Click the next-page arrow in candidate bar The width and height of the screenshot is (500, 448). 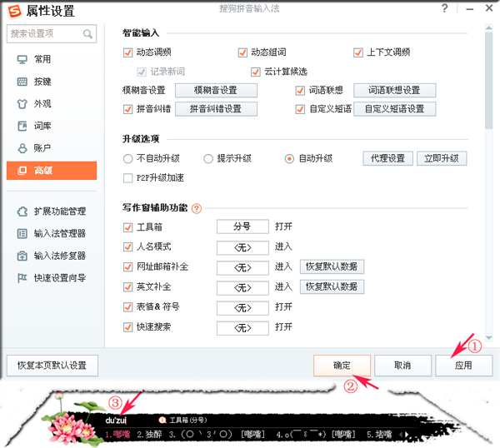point(407,434)
